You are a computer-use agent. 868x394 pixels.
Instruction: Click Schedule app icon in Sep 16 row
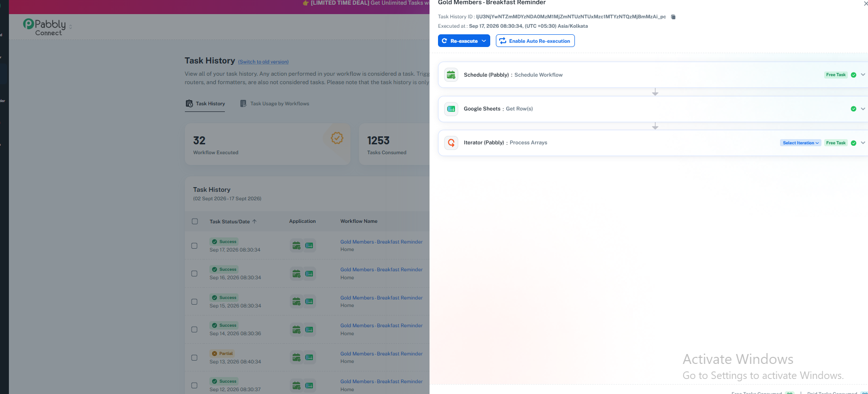(x=296, y=274)
